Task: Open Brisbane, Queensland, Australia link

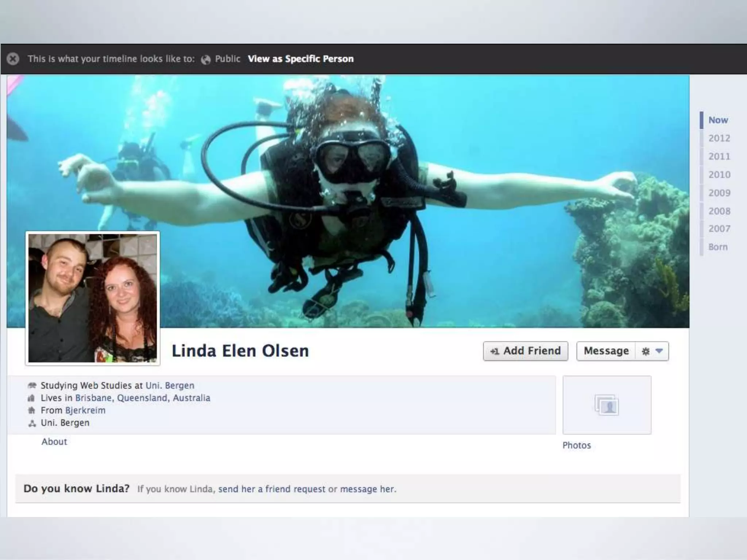Action: pyautogui.click(x=143, y=398)
